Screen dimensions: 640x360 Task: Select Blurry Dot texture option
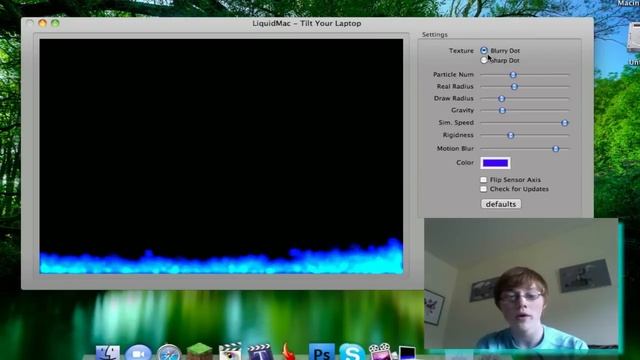point(484,51)
